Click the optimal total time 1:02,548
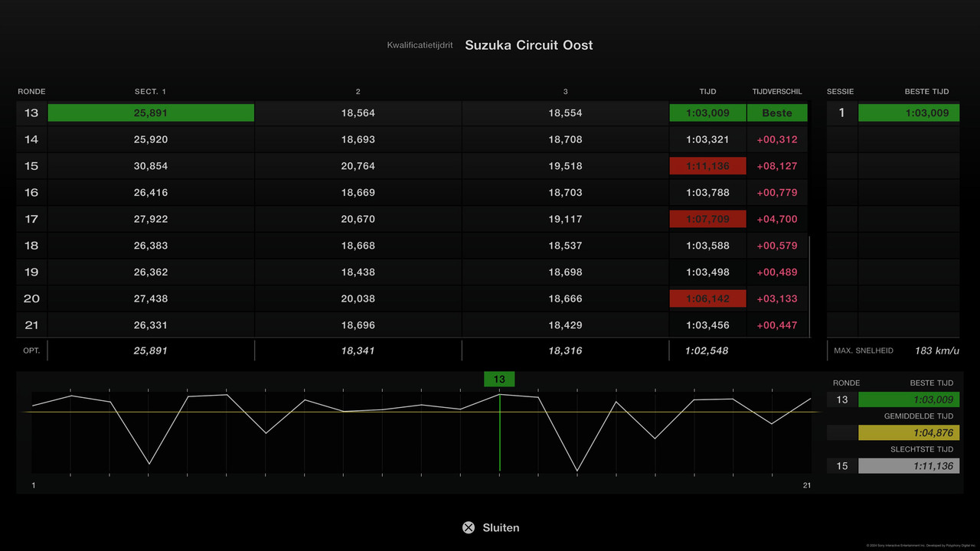Screen dimensions: 980x551 coord(707,350)
